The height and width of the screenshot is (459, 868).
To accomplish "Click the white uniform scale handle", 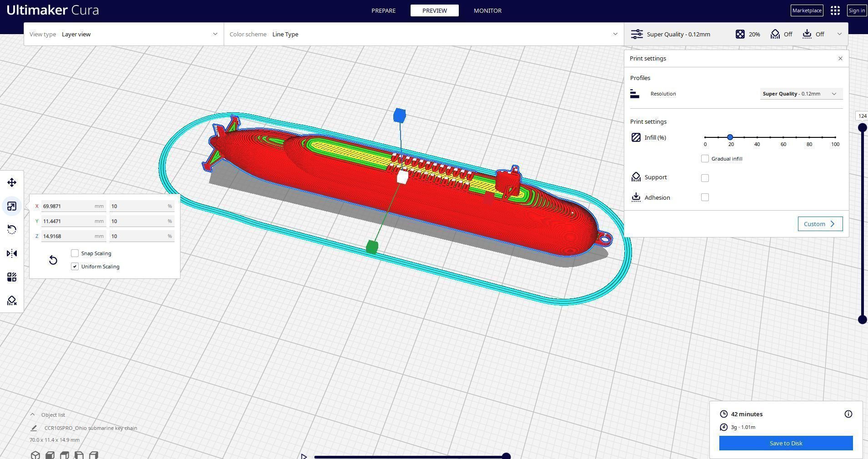I will pos(402,177).
